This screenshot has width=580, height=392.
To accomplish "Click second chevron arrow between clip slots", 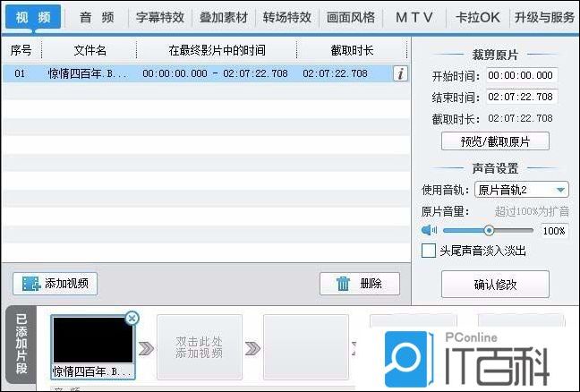I will [x=252, y=348].
